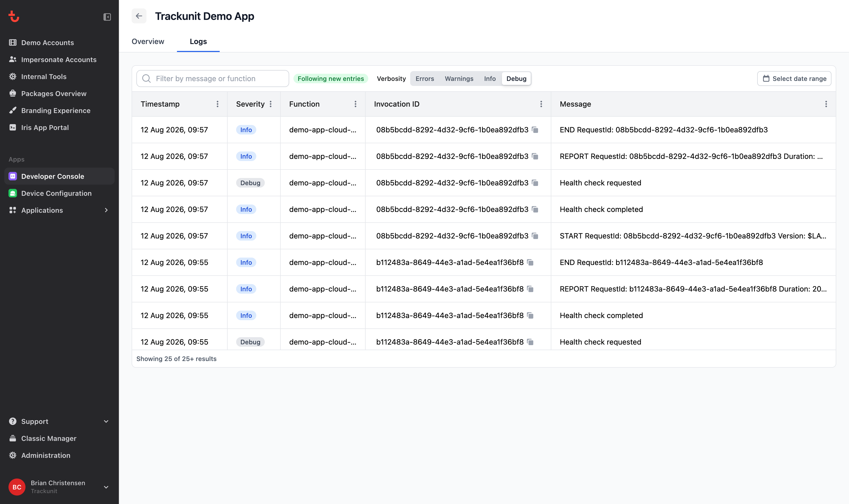The width and height of the screenshot is (849, 504).
Task: Click the Trackunit Demo App title
Action: pos(205,16)
